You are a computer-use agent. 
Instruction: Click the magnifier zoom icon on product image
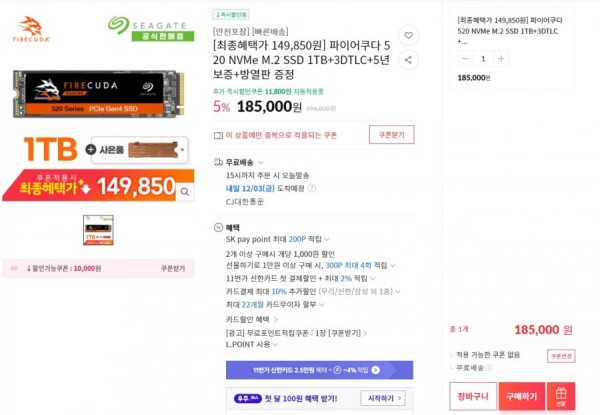(185, 192)
